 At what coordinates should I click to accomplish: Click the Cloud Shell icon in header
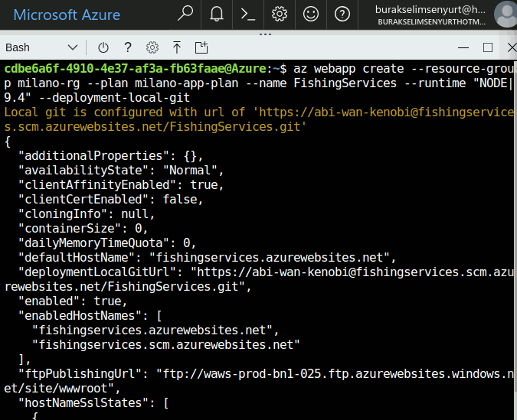[x=248, y=14]
